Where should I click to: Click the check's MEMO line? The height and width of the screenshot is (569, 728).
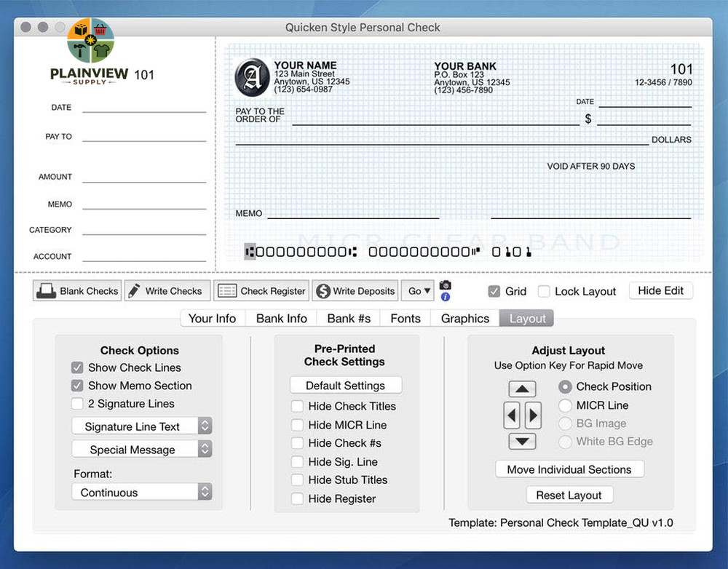[x=353, y=218]
